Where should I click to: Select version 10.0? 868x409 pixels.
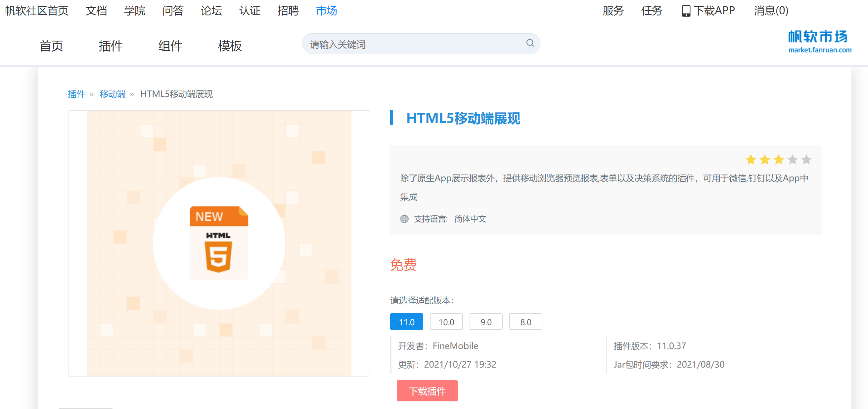tap(446, 322)
